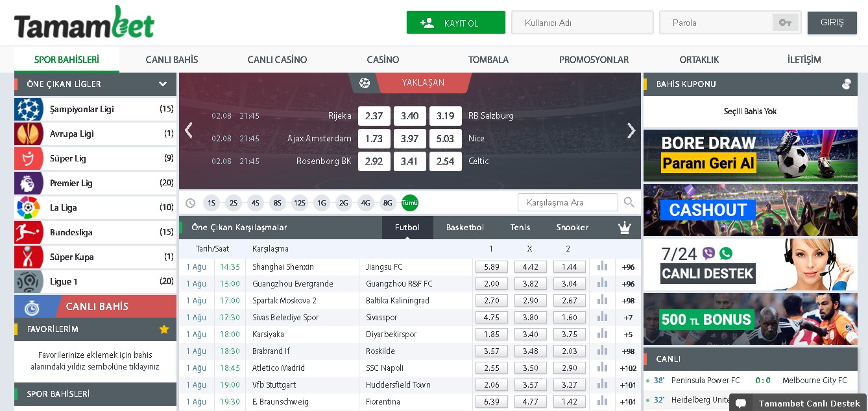
Task: Select the 2S time filter
Action: click(x=234, y=203)
